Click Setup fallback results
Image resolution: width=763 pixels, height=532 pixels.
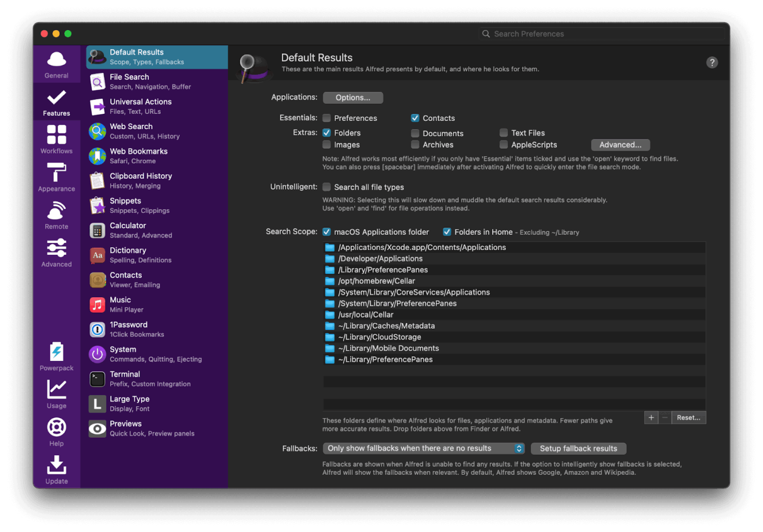coord(578,448)
